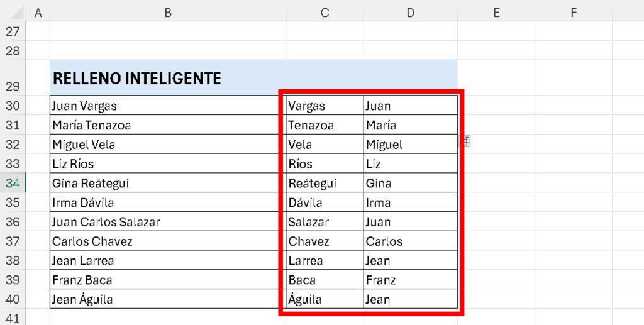Viewport: 644px width, 325px height.
Task: Select row 41 header
Action: point(13,317)
